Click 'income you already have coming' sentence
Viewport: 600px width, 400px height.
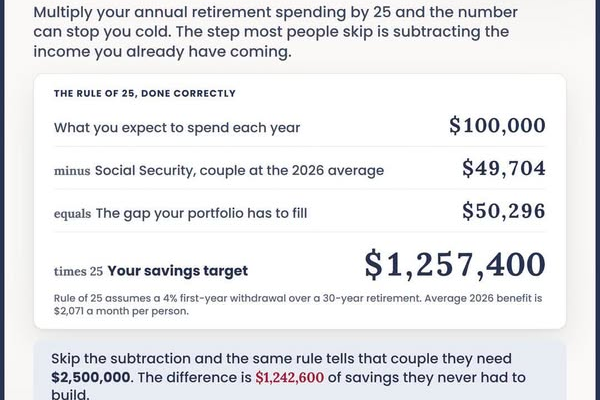pyautogui.click(x=162, y=51)
